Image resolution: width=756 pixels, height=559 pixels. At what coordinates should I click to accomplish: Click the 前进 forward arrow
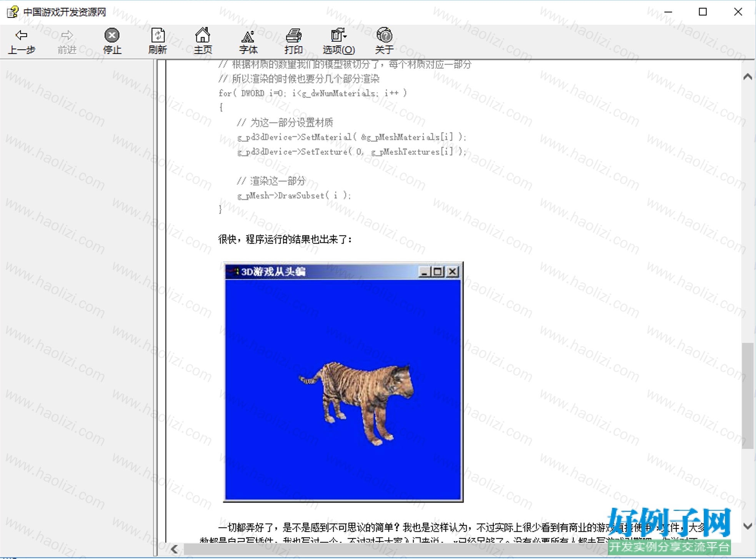click(67, 42)
